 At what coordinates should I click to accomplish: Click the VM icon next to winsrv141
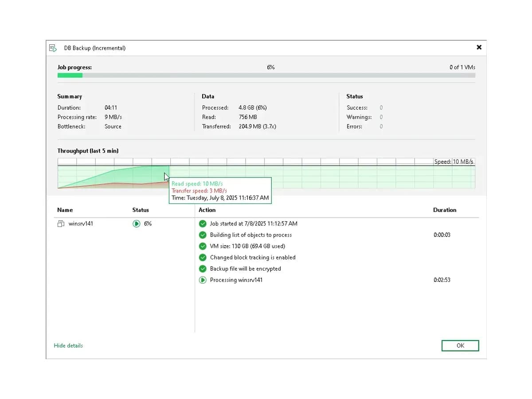pyautogui.click(x=61, y=224)
